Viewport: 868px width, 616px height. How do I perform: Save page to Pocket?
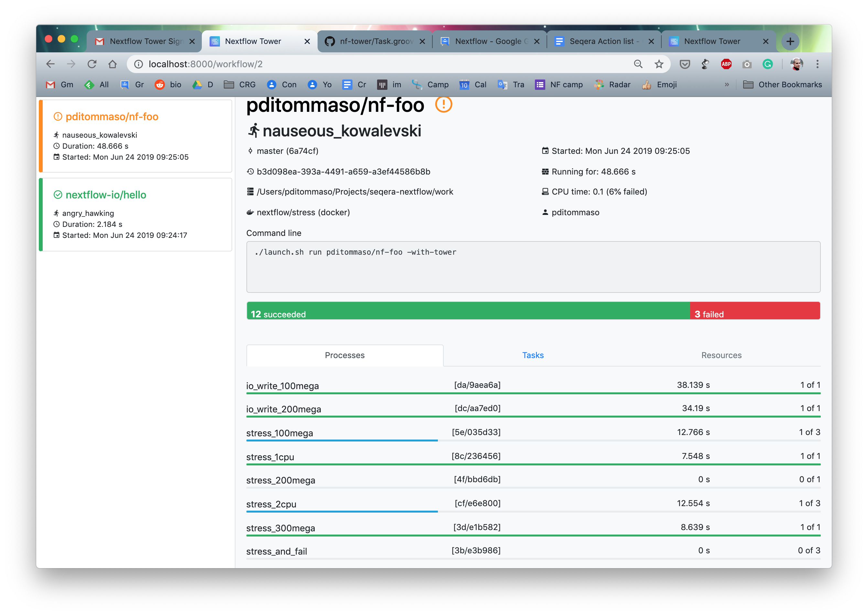684,64
